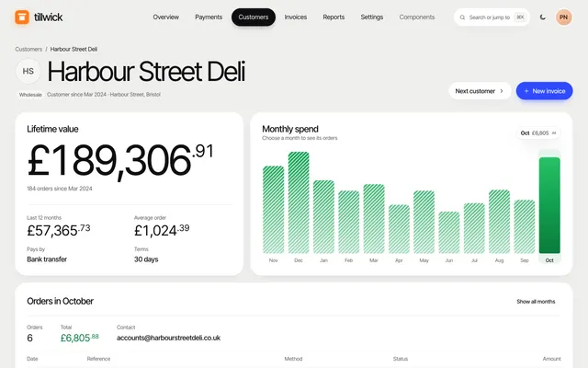Screen dimensions: 588x368
Task: Click the search magnifier icon
Action: tap(462, 17)
